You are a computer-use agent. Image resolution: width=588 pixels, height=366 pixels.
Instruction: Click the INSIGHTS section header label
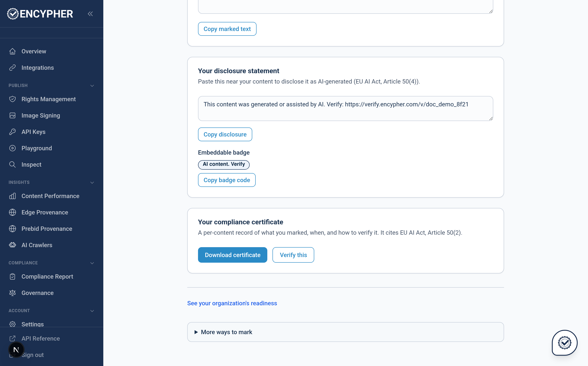tap(19, 182)
